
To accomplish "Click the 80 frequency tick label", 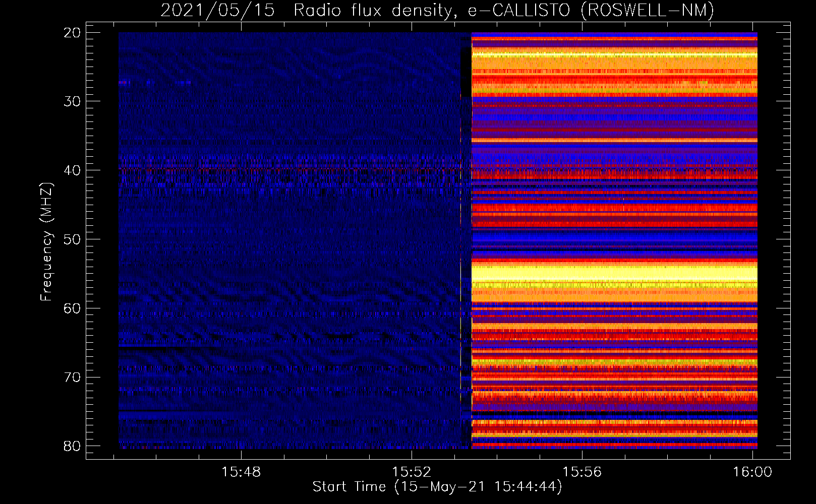I will (72, 446).
